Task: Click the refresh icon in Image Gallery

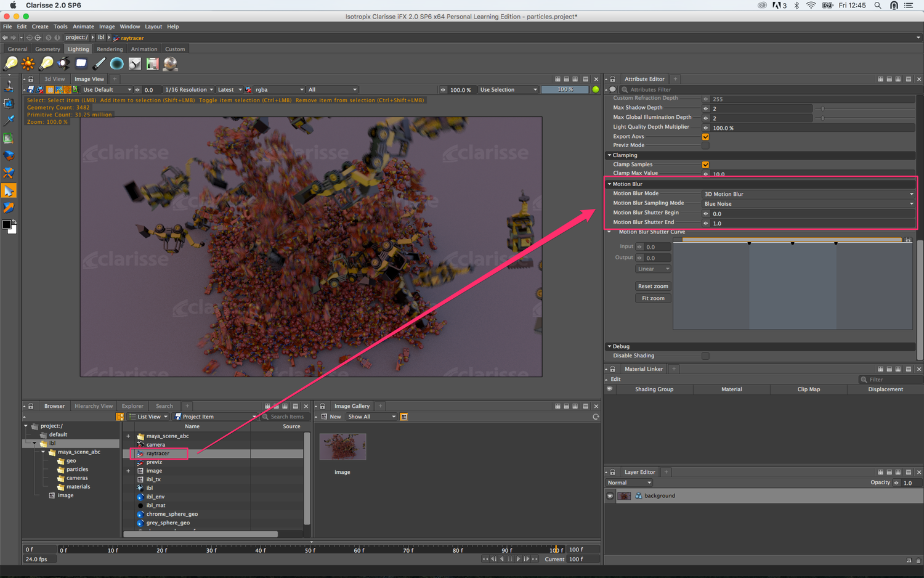Action: click(x=596, y=417)
